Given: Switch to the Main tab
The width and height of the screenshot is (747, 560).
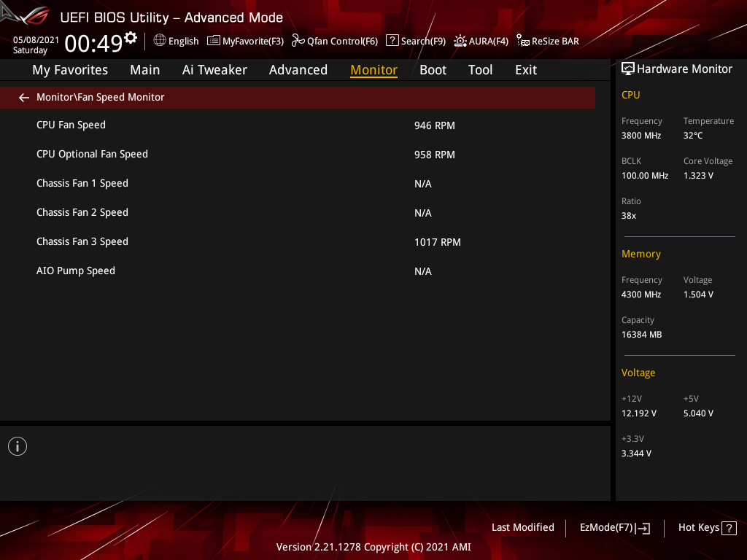Looking at the screenshot, I should point(145,70).
